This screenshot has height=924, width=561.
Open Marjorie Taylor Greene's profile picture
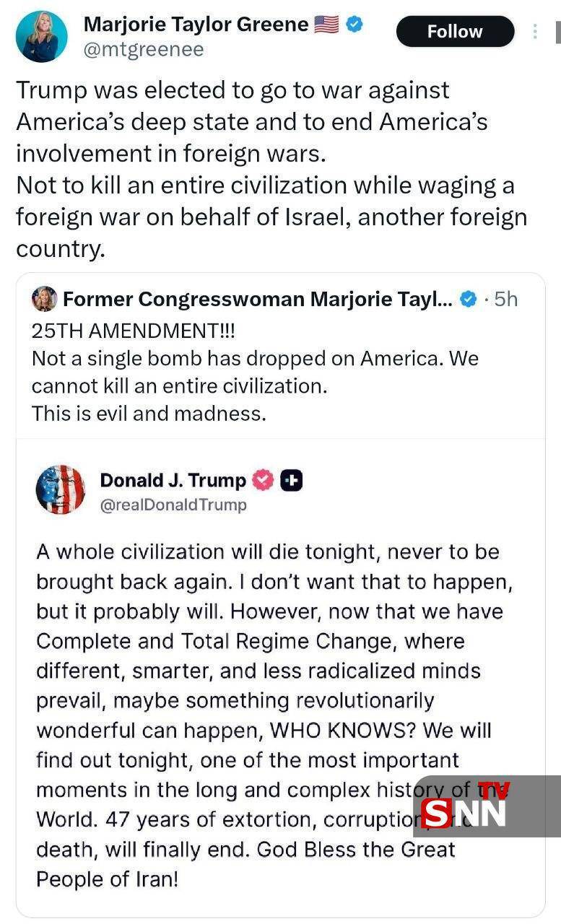[41, 36]
